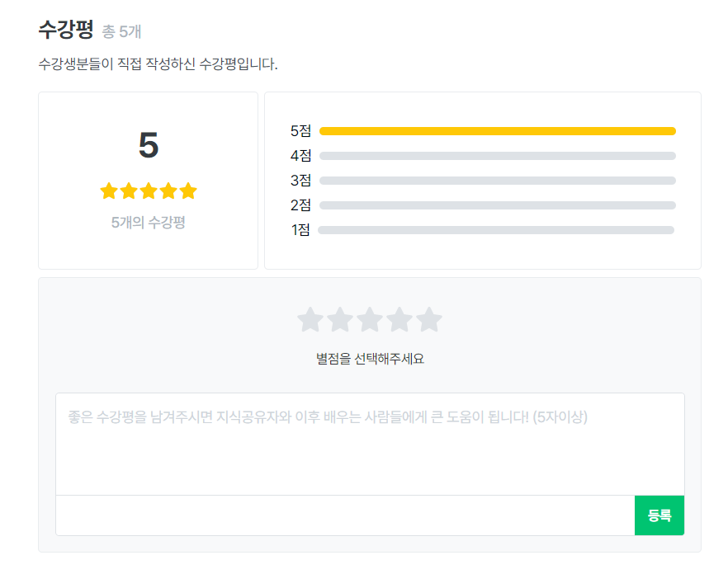The width and height of the screenshot is (728, 574).
Task: Select the fourth gray rating star
Action: click(399, 320)
